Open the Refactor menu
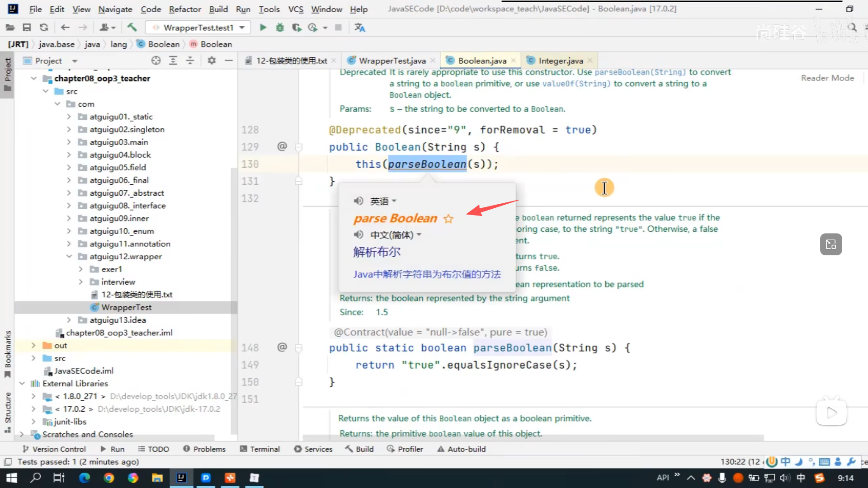The image size is (868, 488). pos(184,9)
